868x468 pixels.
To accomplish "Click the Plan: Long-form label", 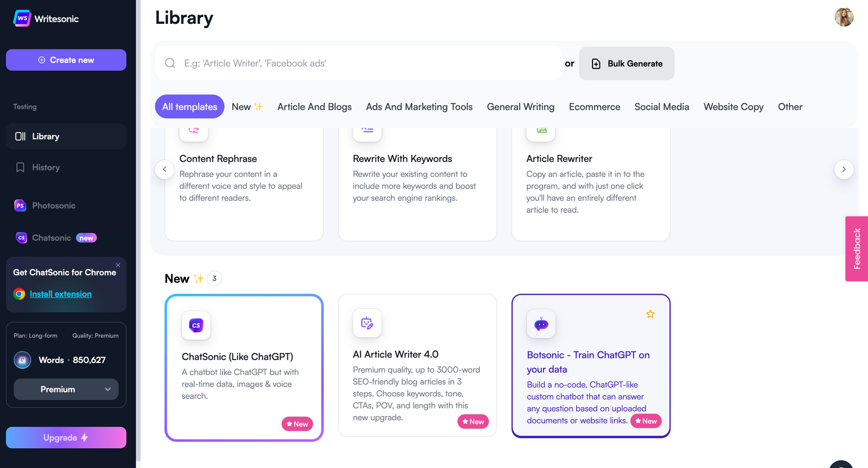I will coord(35,336).
